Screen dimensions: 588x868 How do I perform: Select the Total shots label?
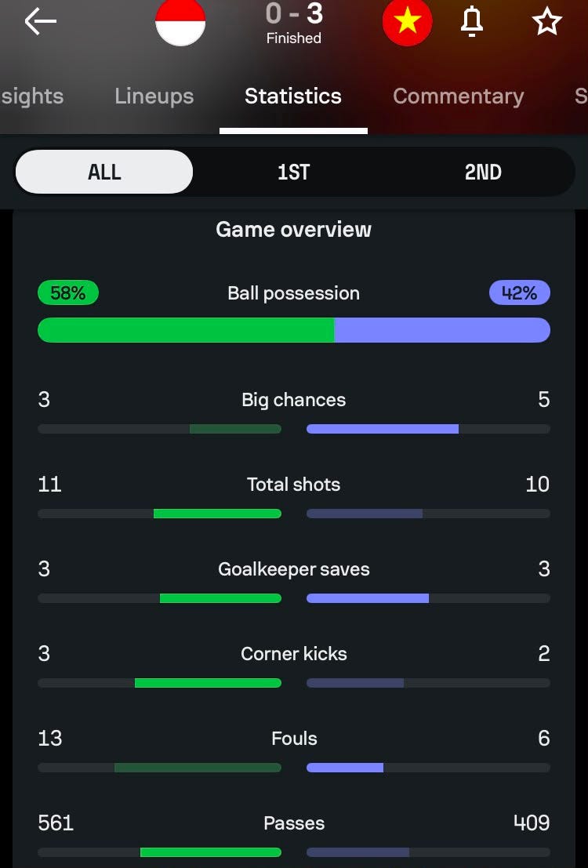[293, 485]
